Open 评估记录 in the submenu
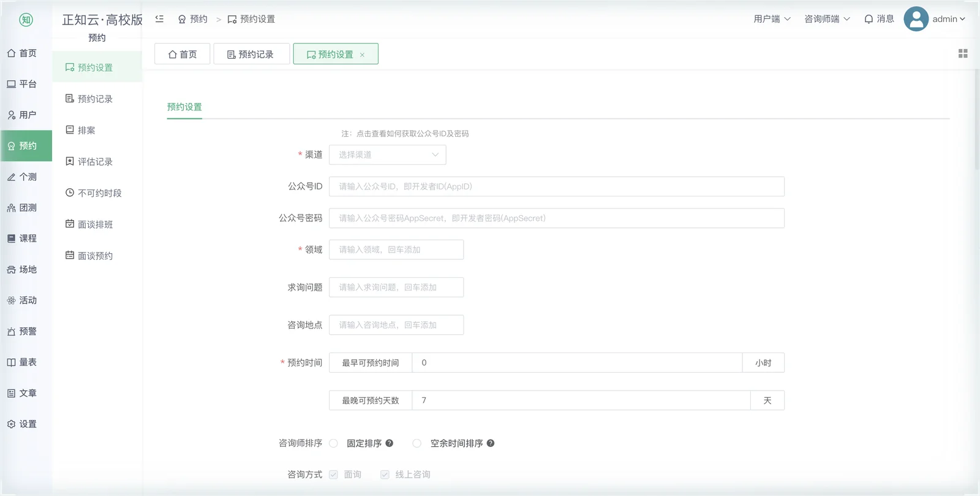 pyautogui.click(x=97, y=161)
